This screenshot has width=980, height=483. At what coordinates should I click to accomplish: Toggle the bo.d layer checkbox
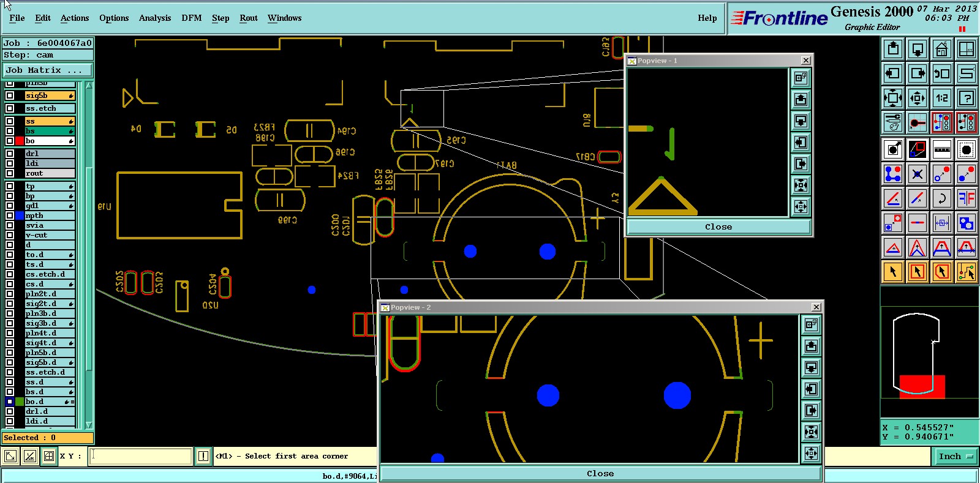pyautogui.click(x=10, y=402)
